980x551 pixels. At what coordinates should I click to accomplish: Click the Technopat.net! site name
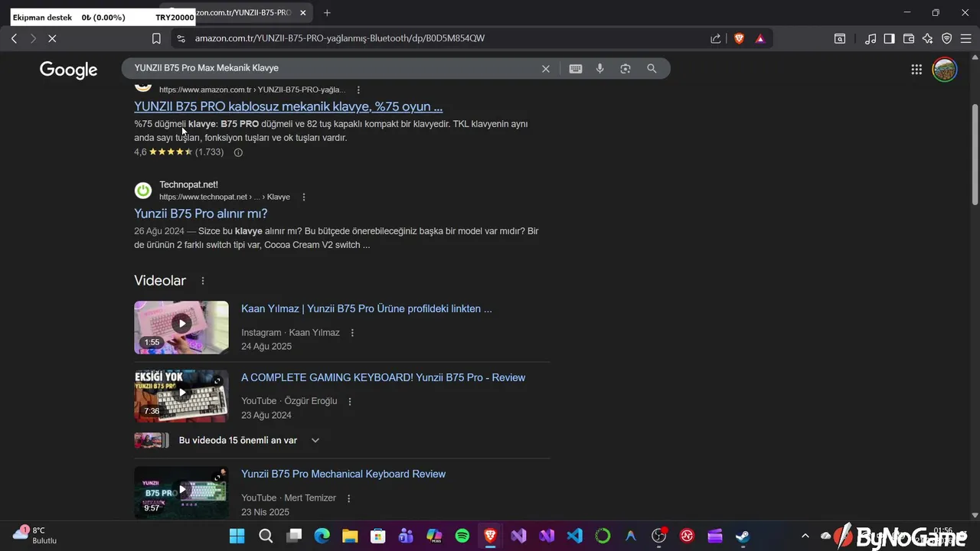188,184
